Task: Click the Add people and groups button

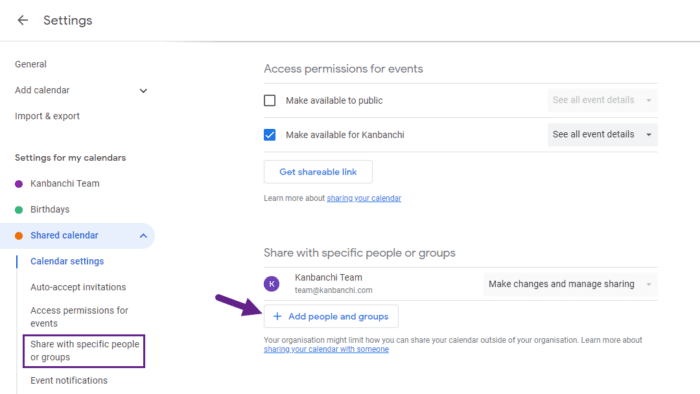Action: (x=331, y=316)
